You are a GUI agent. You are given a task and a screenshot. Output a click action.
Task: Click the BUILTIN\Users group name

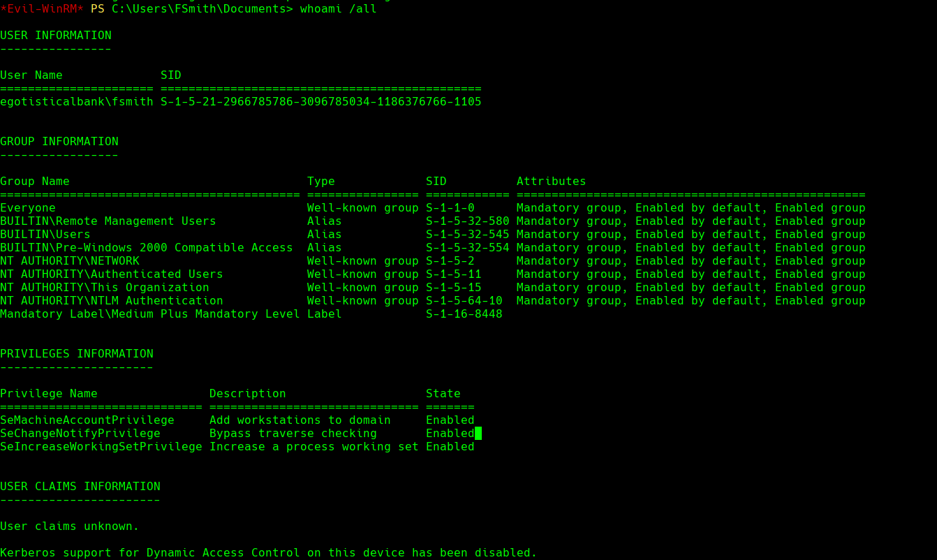coord(45,234)
